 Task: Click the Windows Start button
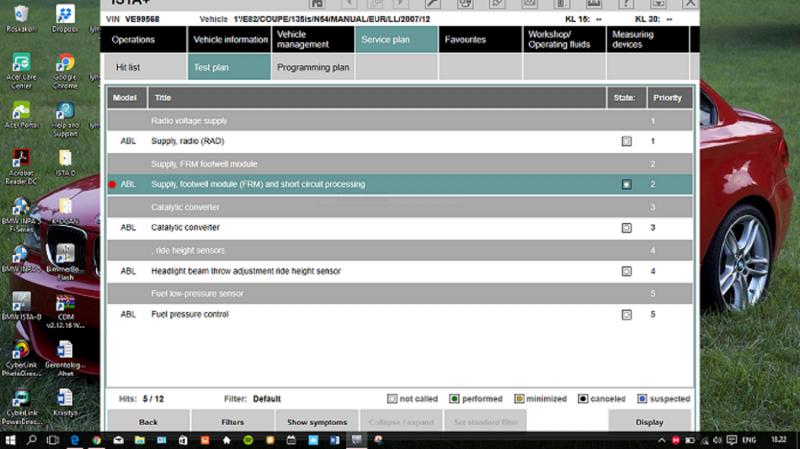pyautogui.click(x=9, y=440)
